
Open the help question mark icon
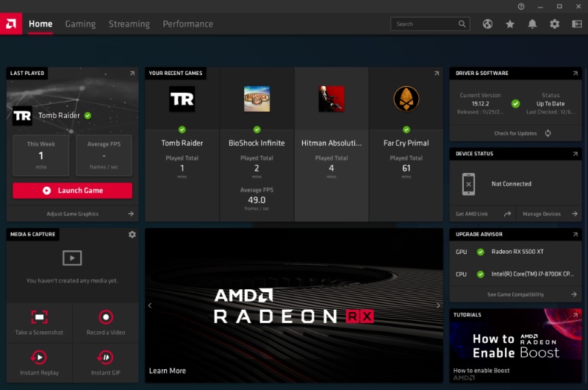(521, 7)
